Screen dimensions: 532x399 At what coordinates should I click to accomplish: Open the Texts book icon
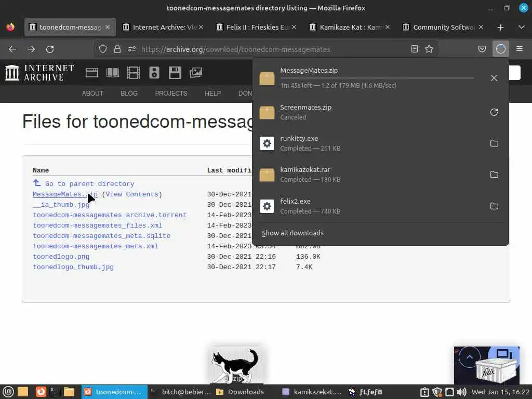coord(113,73)
